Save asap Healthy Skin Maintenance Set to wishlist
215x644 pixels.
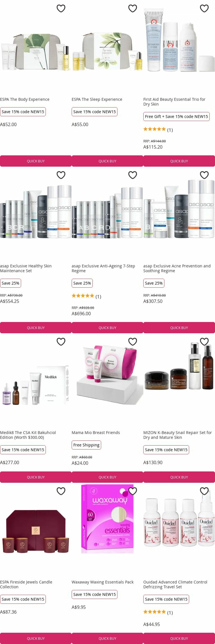(x=61, y=175)
